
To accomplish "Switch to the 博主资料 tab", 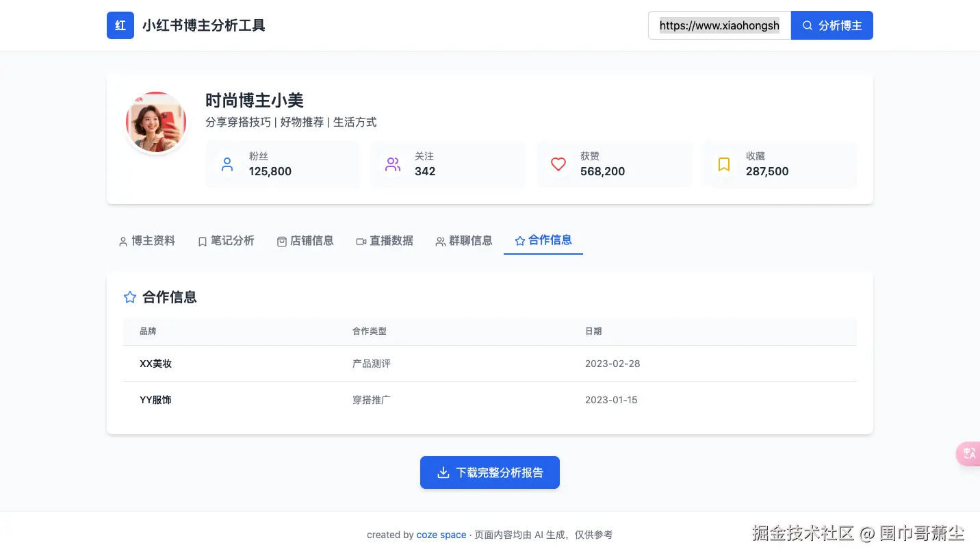I will coord(146,240).
